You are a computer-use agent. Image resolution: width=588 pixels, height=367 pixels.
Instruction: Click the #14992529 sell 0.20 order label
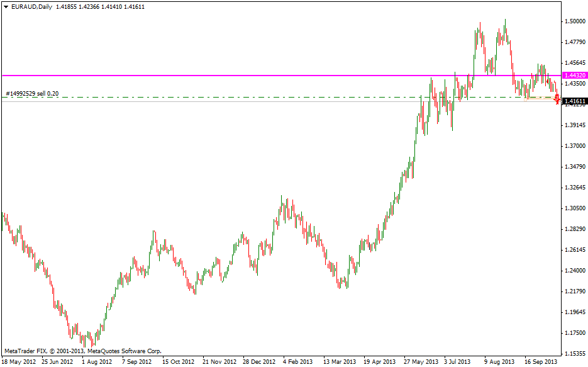click(x=32, y=94)
